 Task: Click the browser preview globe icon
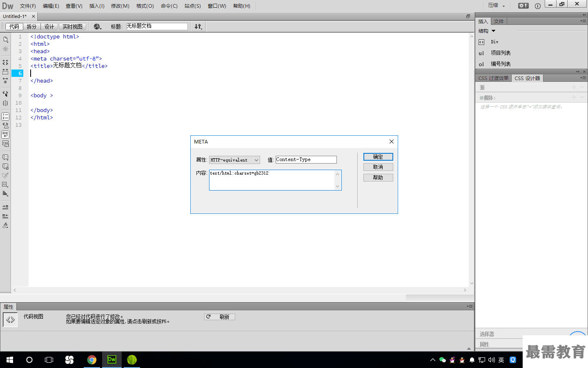97,27
